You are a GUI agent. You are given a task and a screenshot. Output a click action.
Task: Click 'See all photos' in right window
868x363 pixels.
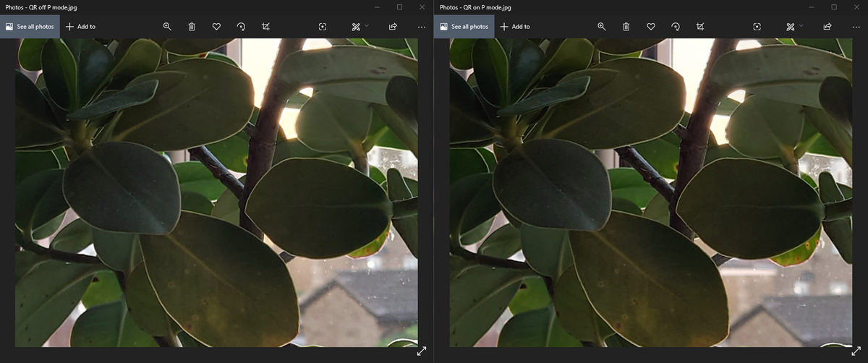(x=464, y=27)
